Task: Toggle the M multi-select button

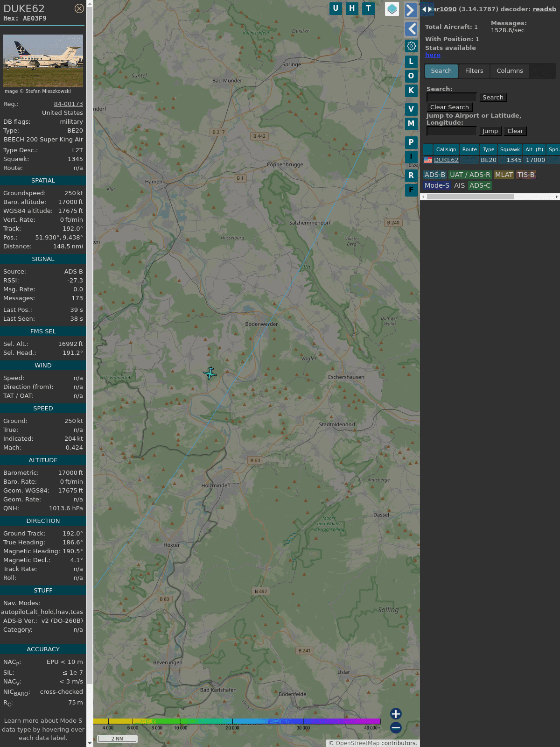Action: [411, 124]
